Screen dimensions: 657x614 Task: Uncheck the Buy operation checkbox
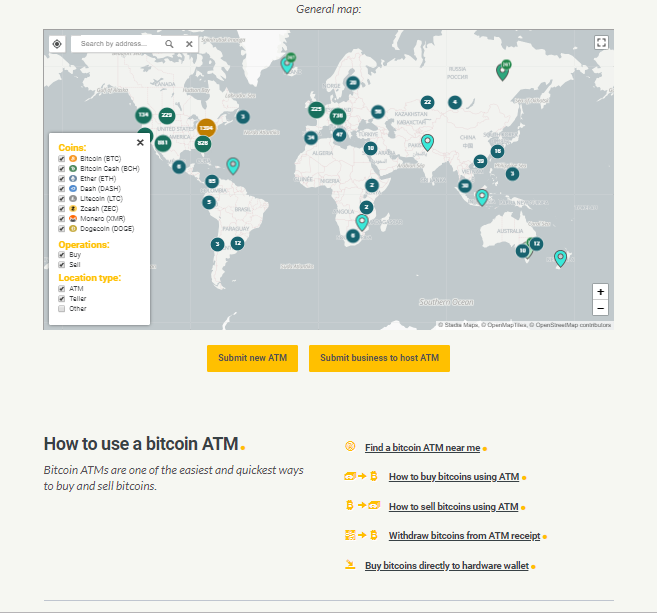pyautogui.click(x=62, y=255)
